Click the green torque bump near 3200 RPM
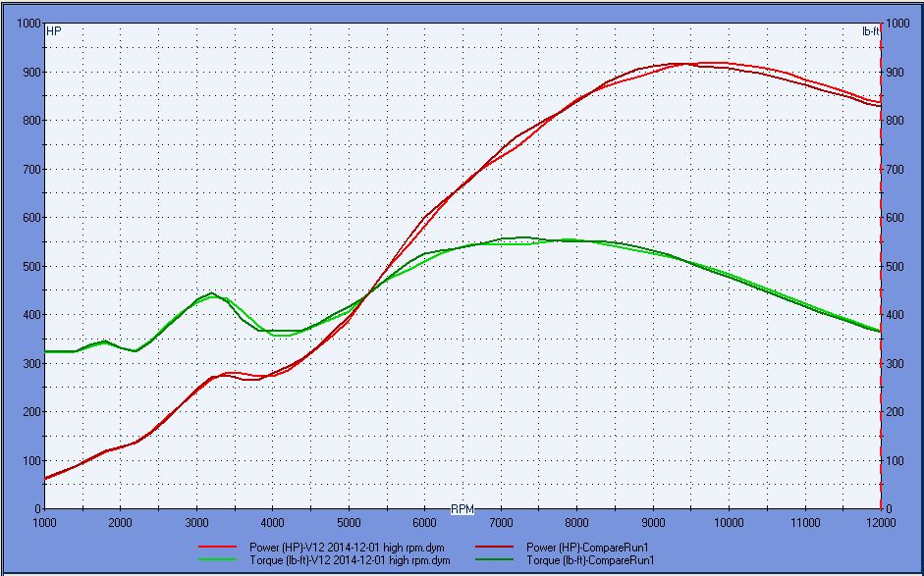The image size is (924, 576). [211, 294]
